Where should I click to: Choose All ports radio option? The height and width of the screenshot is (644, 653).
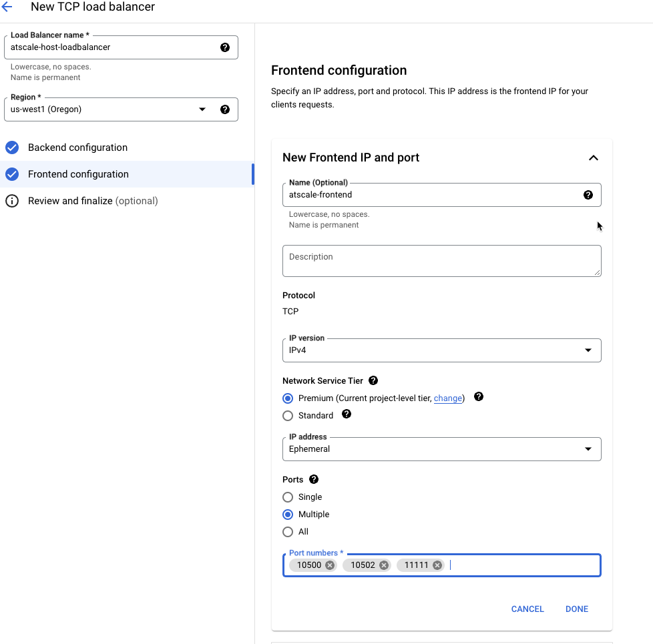288,532
